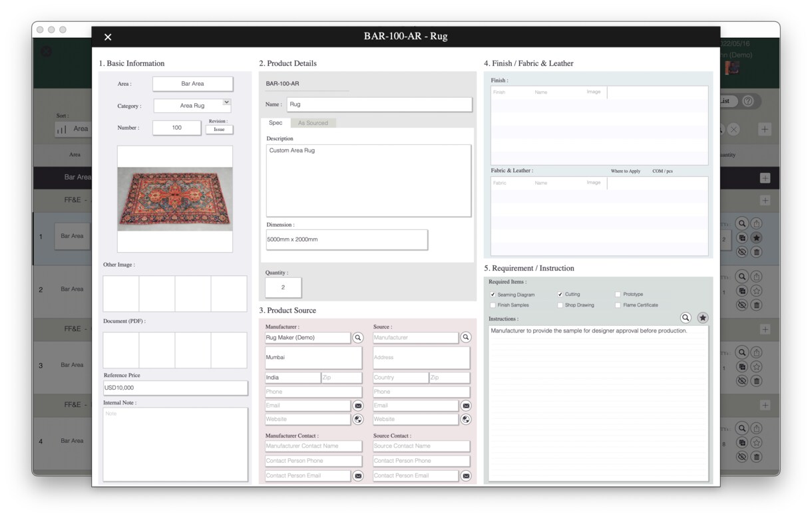Image resolution: width=812 pixels, height=518 pixels.
Task: Open magnifier icon for row 1 in background list
Action: pyautogui.click(x=742, y=224)
